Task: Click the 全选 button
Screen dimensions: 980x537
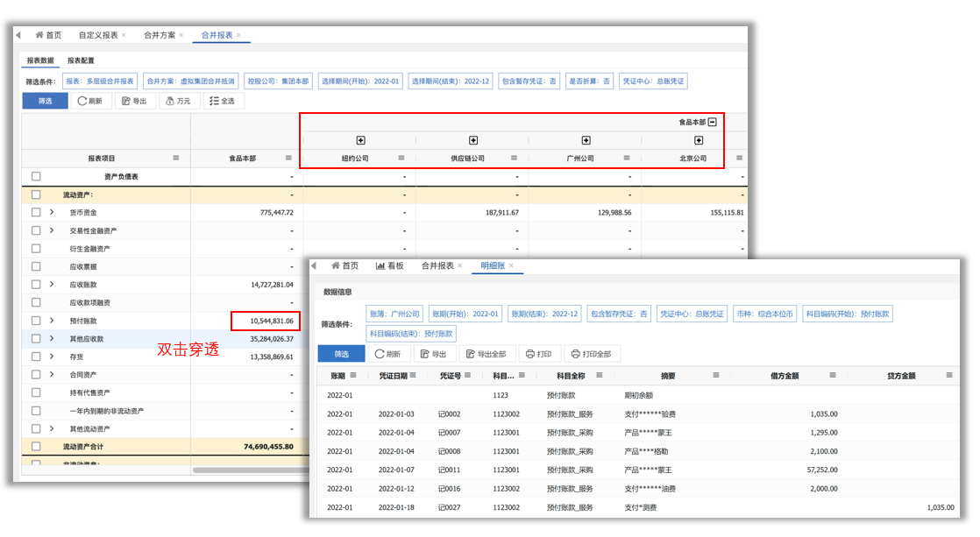Action: 223,101
